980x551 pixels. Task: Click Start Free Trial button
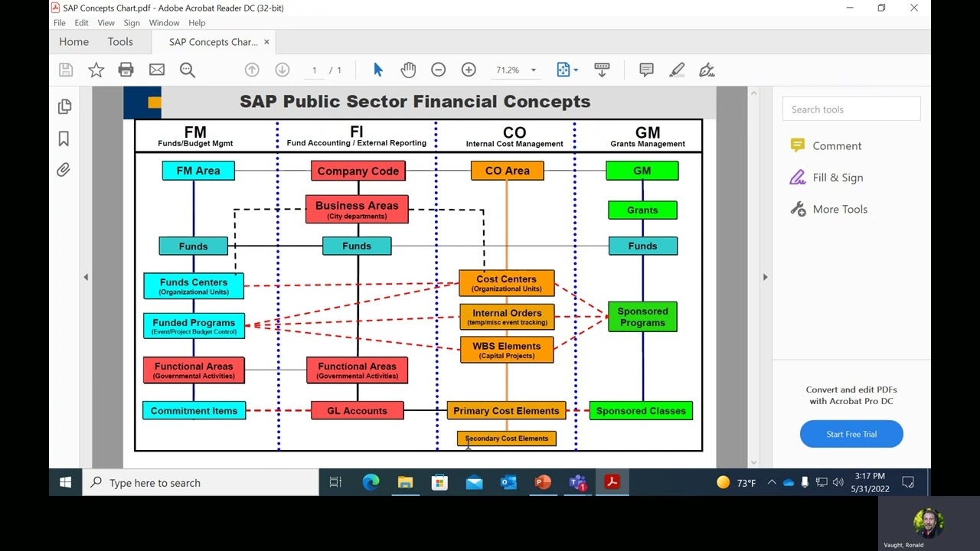point(851,434)
